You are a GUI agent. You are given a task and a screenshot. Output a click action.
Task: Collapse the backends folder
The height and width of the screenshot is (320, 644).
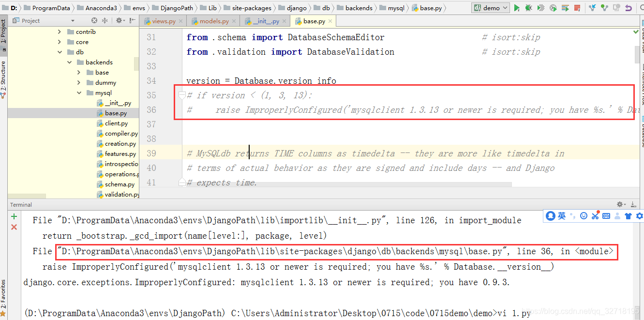point(69,62)
